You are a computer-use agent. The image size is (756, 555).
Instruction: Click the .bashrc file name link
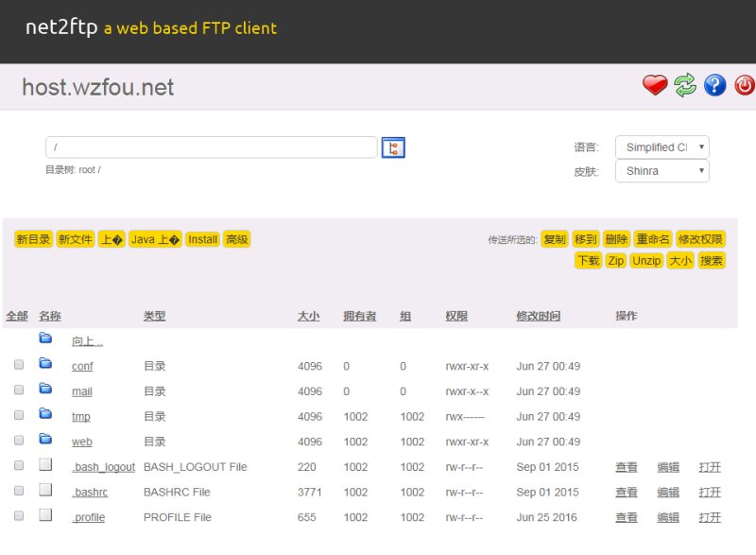click(x=90, y=493)
